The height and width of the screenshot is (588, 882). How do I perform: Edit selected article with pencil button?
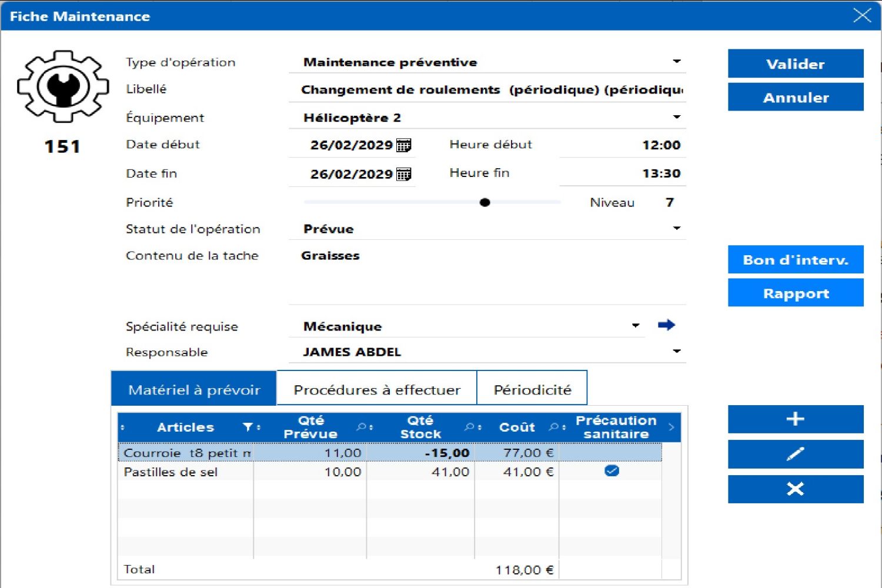[795, 454]
